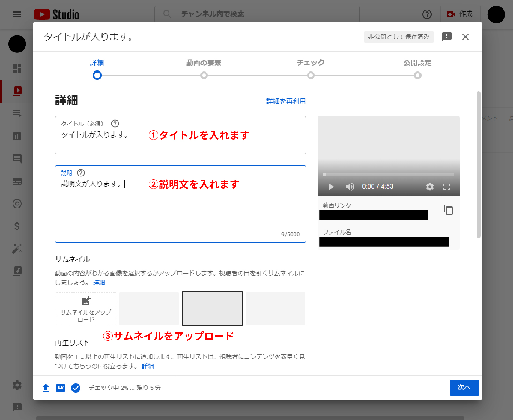Viewport: 513px width, 420px height.
Task: Play the video preview
Action: point(331,187)
